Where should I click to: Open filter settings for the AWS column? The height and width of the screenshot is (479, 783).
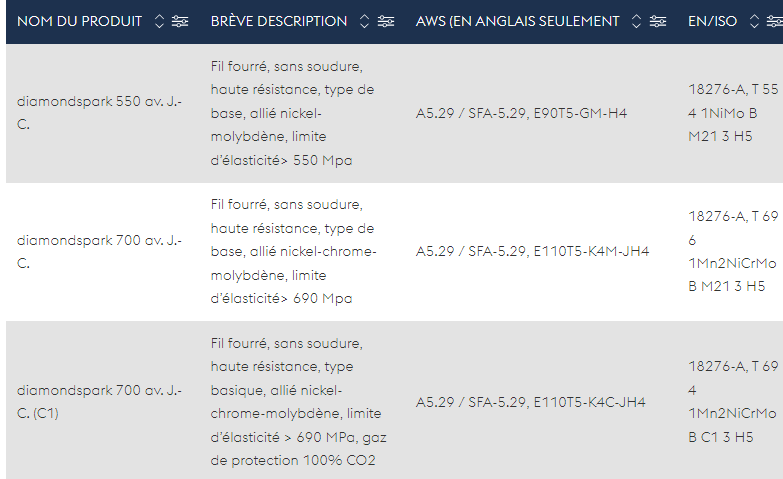pyautogui.click(x=658, y=21)
